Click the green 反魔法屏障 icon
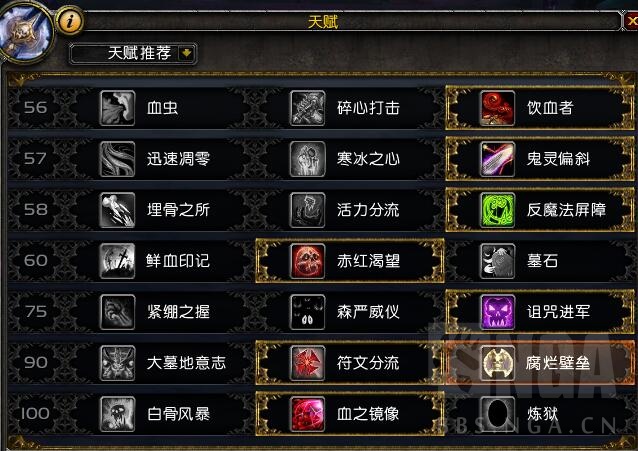Image resolution: width=638 pixels, height=451 pixels. coord(497,210)
